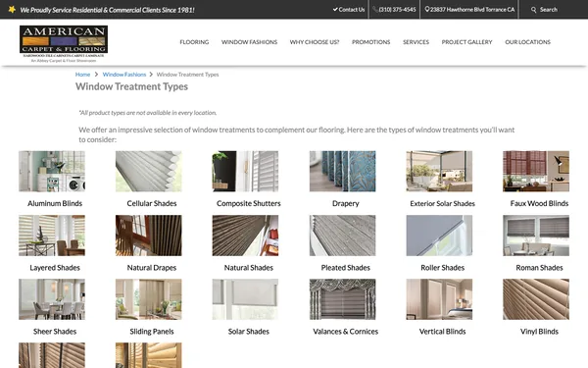This screenshot has height=368, width=588.
Task: Open the Promotions menu
Action: 370,42
